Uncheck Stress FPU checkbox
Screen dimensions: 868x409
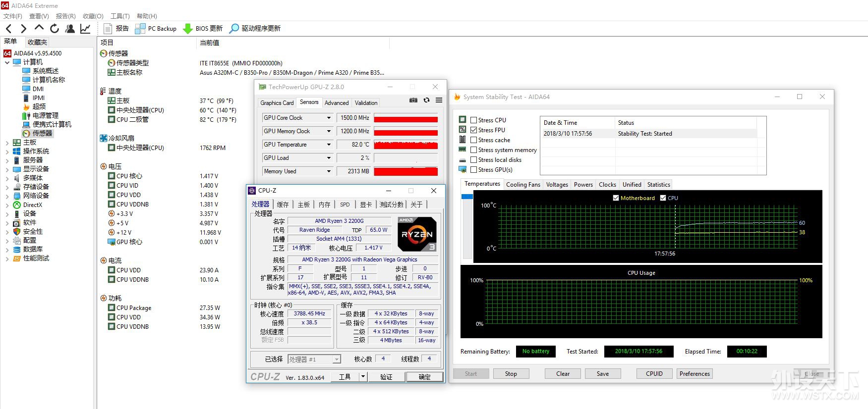point(473,130)
